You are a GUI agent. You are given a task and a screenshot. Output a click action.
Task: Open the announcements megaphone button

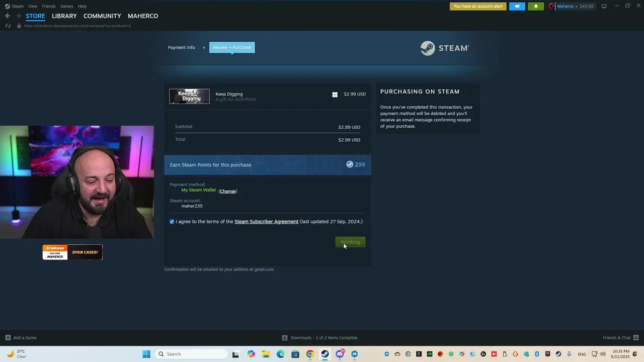tap(517, 6)
